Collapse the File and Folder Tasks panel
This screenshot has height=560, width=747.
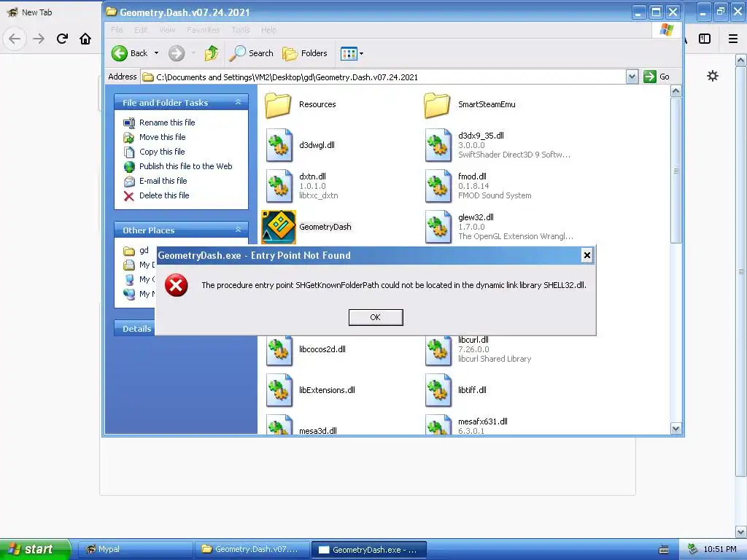[238, 102]
